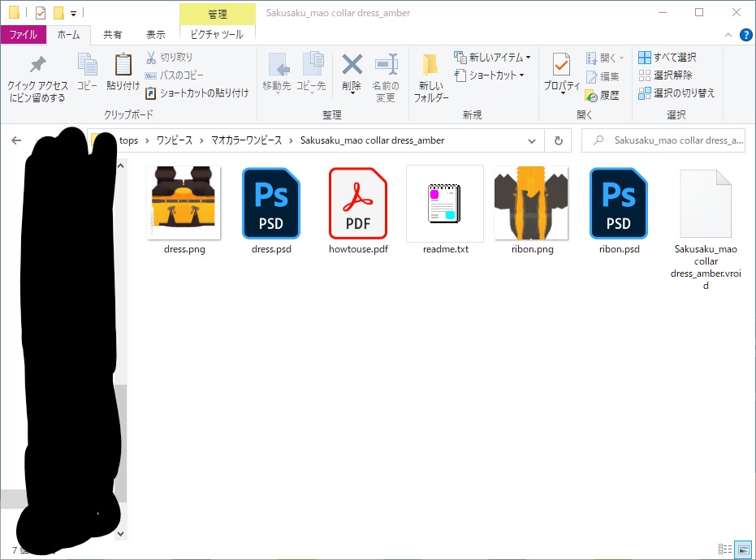Open address bar history dropdown
Viewport: 756px width, 560px height.
click(x=532, y=140)
